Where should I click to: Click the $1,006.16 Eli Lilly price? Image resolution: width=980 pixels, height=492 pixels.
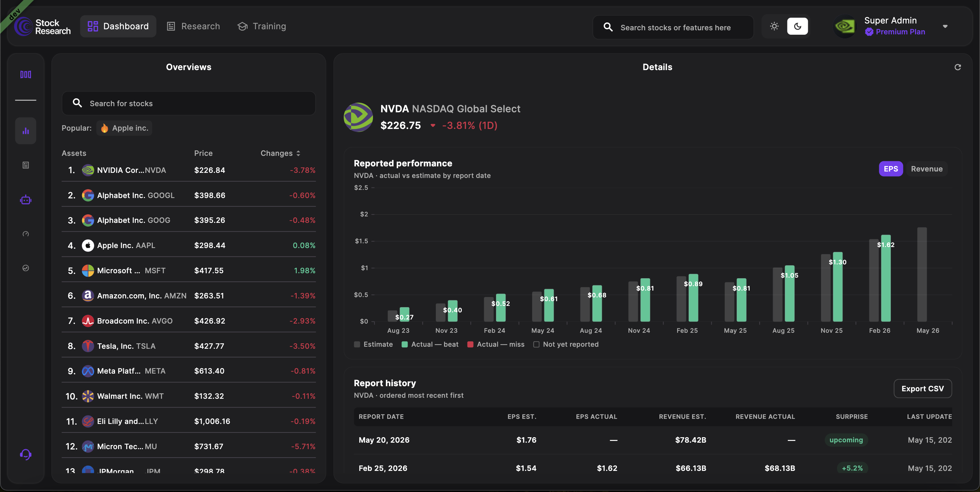[x=212, y=421]
